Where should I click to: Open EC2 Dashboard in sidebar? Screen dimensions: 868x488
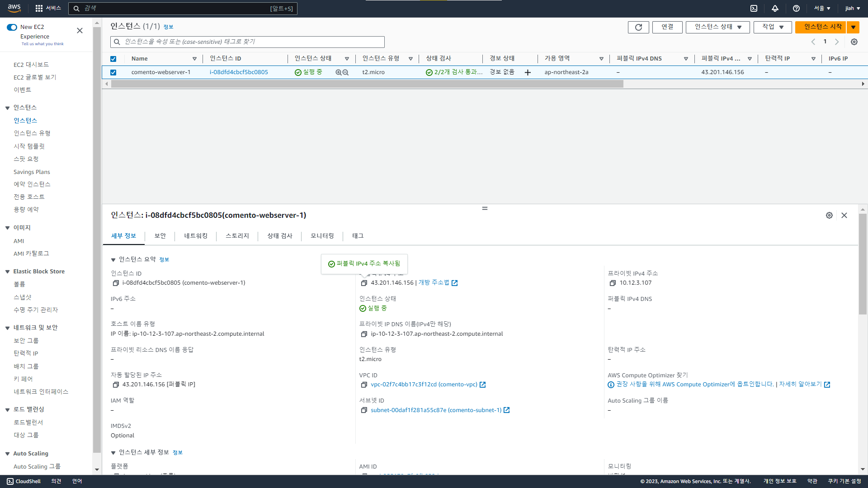pyautogui.click(x=31, y=65)
